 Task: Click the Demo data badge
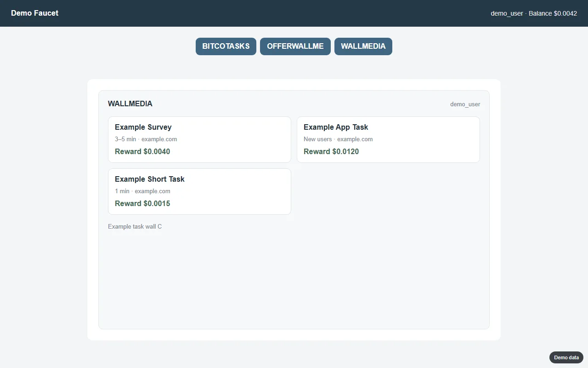tap(566, 357)
